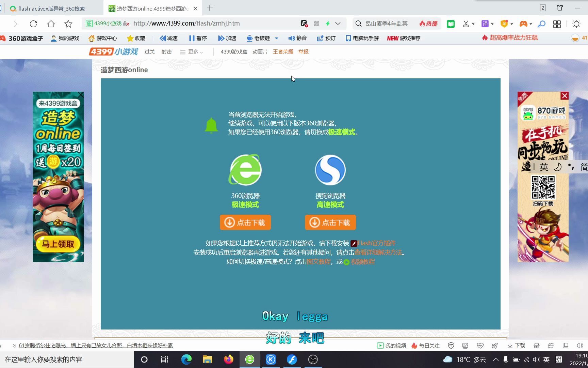This screenshot has width=588, height=368.
Task: Open the 动画片 link
Action: pyautogui.click(x=260, y=52)
